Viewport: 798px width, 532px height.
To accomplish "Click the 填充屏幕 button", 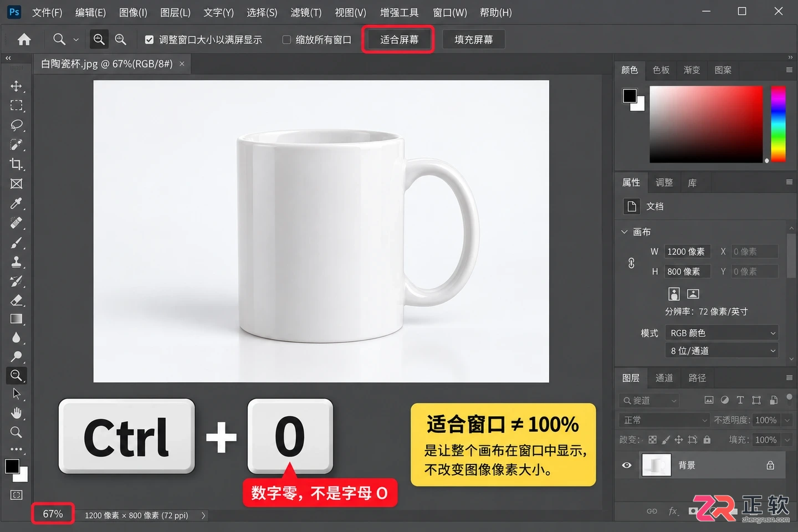I will 473,39.
